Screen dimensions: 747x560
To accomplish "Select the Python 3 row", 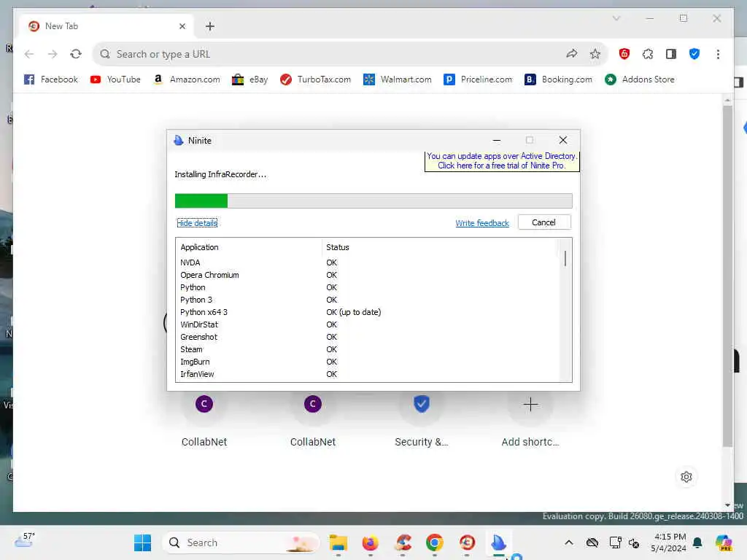I will (x=366, y=300).
